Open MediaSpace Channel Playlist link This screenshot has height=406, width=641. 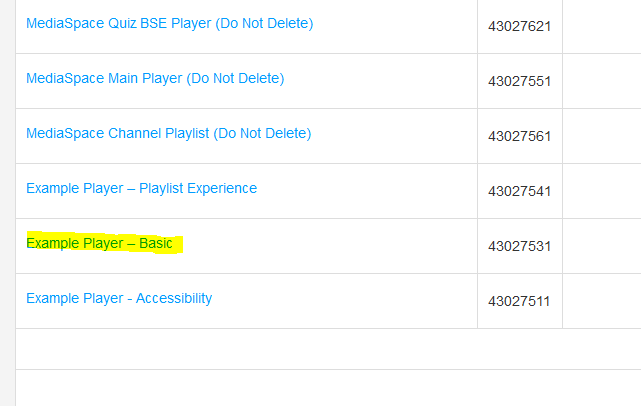click(x=168, y=134)
